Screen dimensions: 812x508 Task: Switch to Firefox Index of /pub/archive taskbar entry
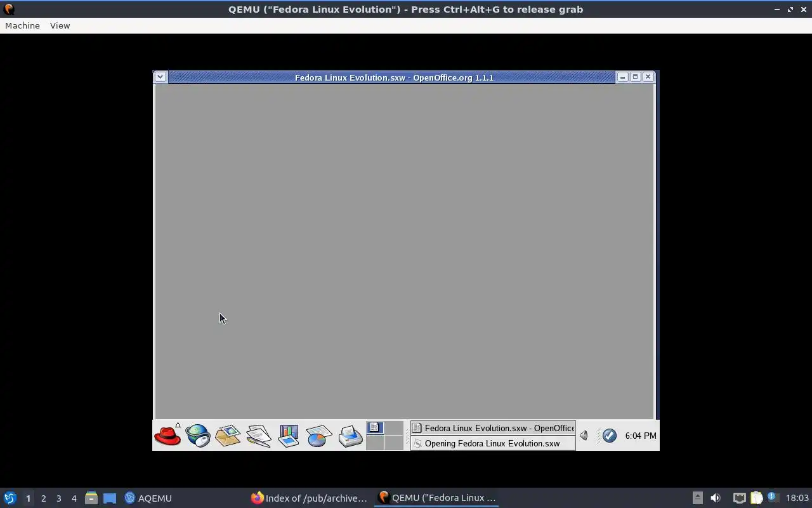pyautogui.click(x=310, y=498)
